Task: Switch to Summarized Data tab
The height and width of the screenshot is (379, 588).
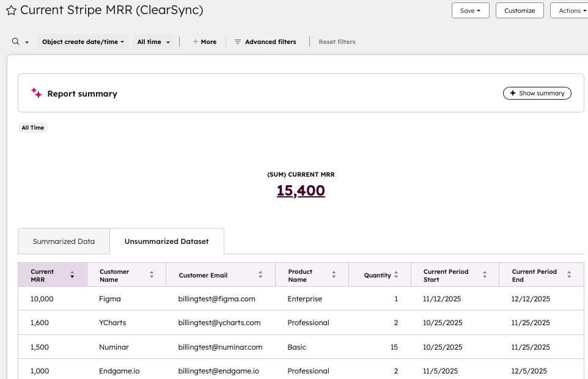Action: [x=64, y=241]
